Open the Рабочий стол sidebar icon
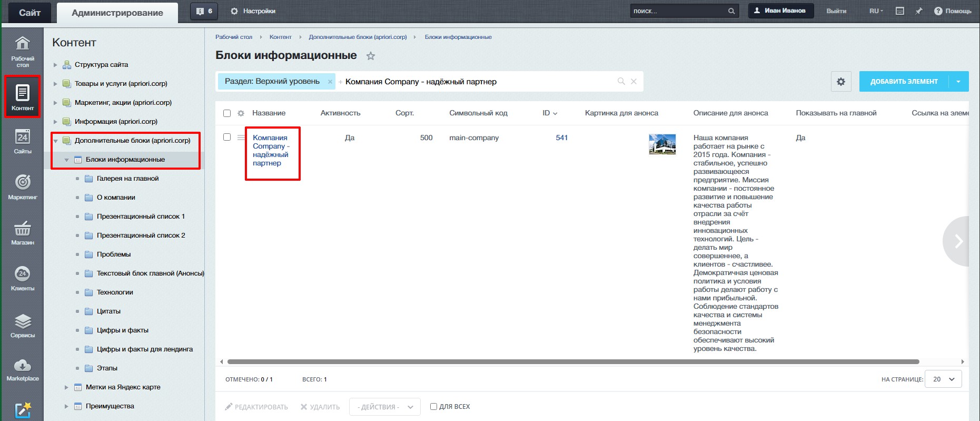The height and width of the screenshot is (421, 980). 23,51
